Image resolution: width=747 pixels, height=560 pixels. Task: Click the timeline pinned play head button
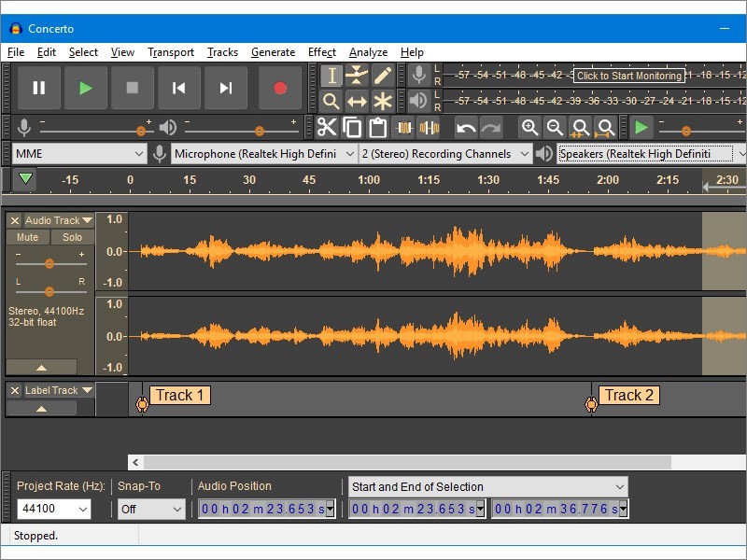pyautogui.click(x=25, y=179)
